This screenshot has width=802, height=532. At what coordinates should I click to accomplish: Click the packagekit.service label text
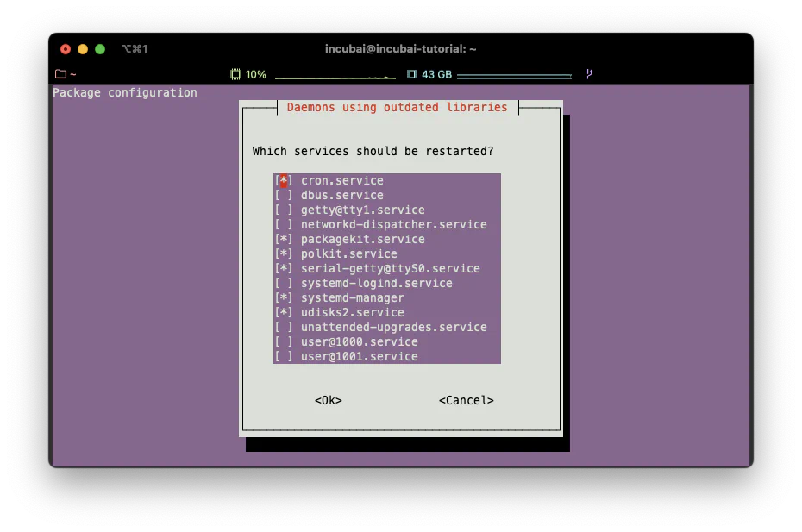(363, 240)
